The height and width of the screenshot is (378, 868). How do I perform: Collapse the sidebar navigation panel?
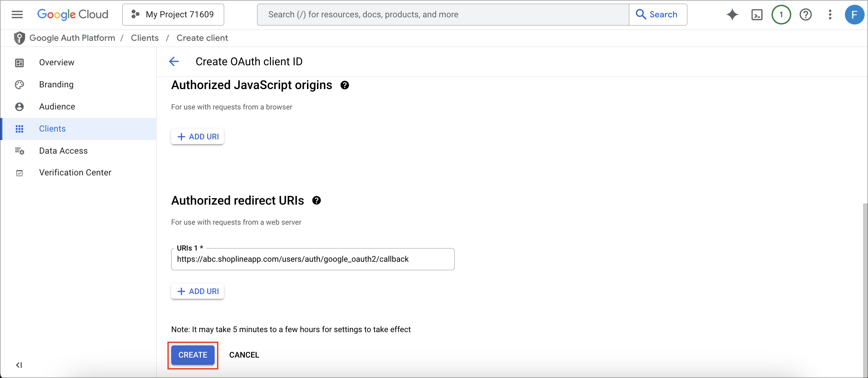click(19, 365)
